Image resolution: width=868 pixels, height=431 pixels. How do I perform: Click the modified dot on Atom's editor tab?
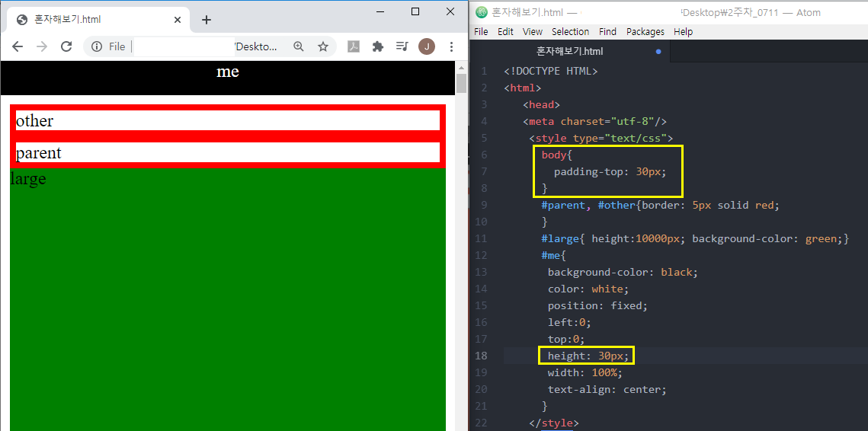[658, 52]
